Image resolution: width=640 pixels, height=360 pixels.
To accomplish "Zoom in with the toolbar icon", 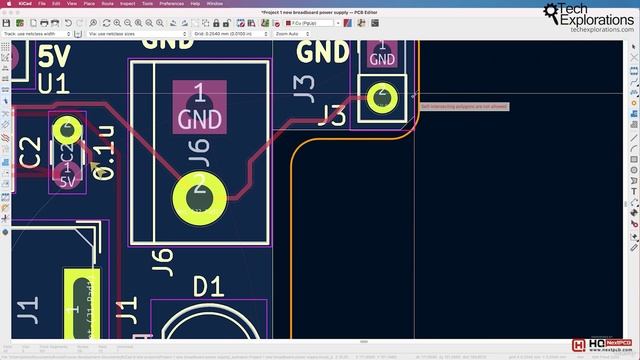I will tap(117, 23).
